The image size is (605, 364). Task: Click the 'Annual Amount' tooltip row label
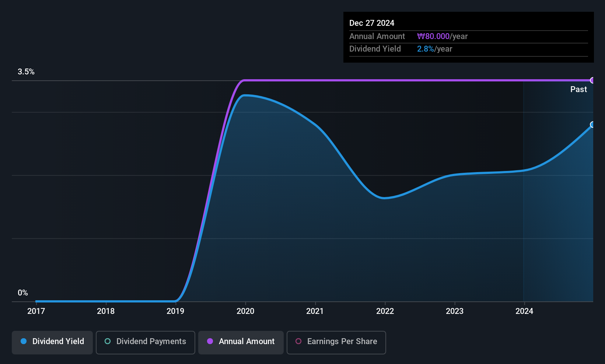coord(377,36)
